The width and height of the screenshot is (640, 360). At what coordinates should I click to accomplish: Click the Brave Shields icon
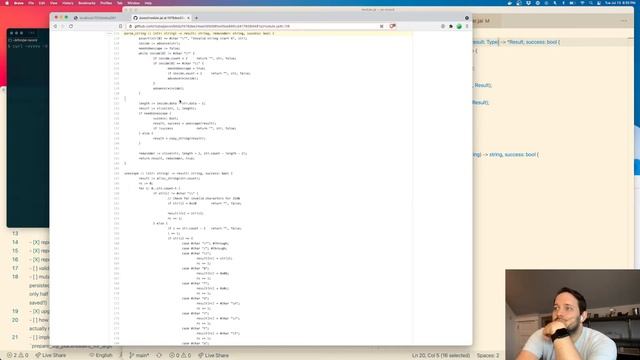pyautogui.click(x=392, y=26)
